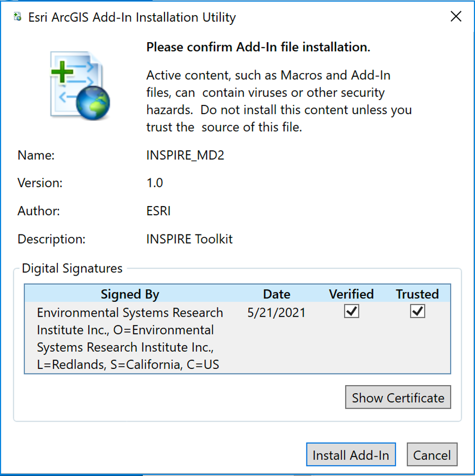Click the Install Add-In button

tap(351, 455)
